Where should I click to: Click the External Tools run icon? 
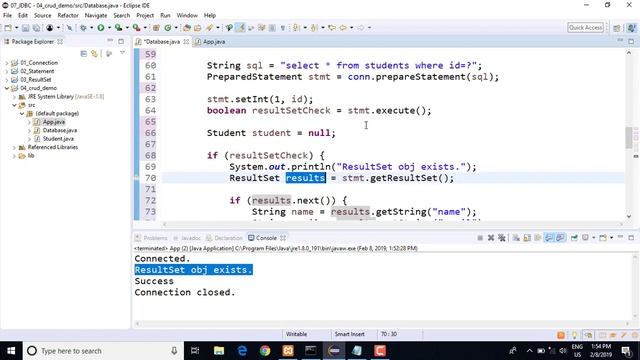[136, 28]
